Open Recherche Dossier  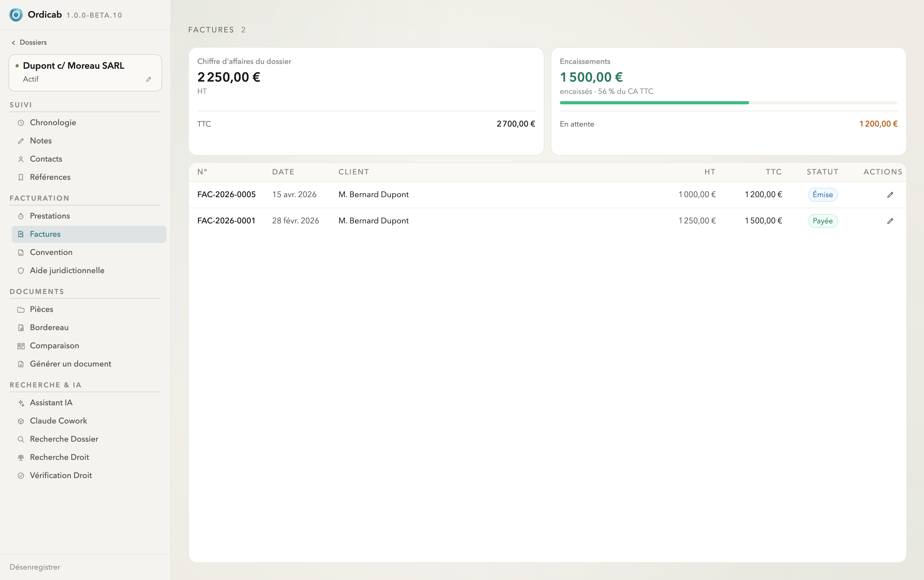click(89, 439)
